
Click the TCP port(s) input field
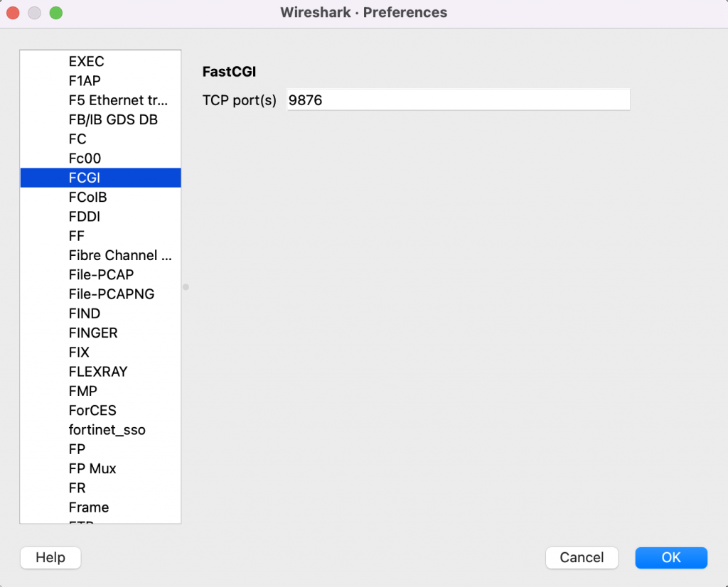(x=459, y=99)
